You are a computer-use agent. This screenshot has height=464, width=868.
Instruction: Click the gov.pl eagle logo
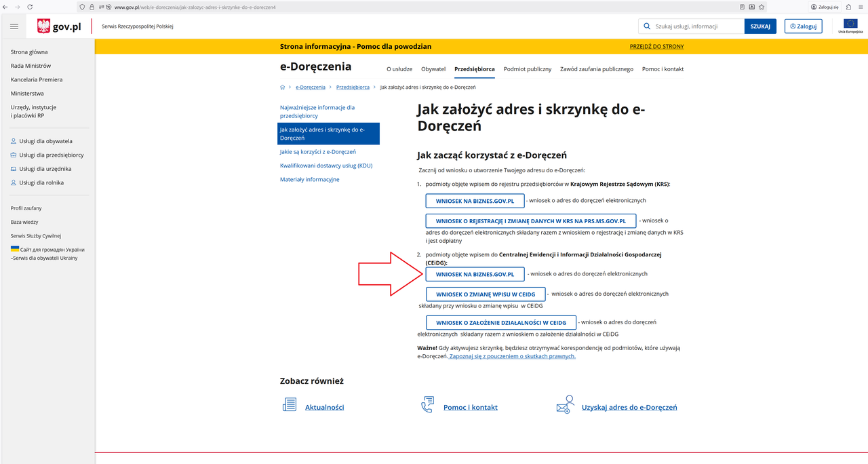(x=44, y=26)
